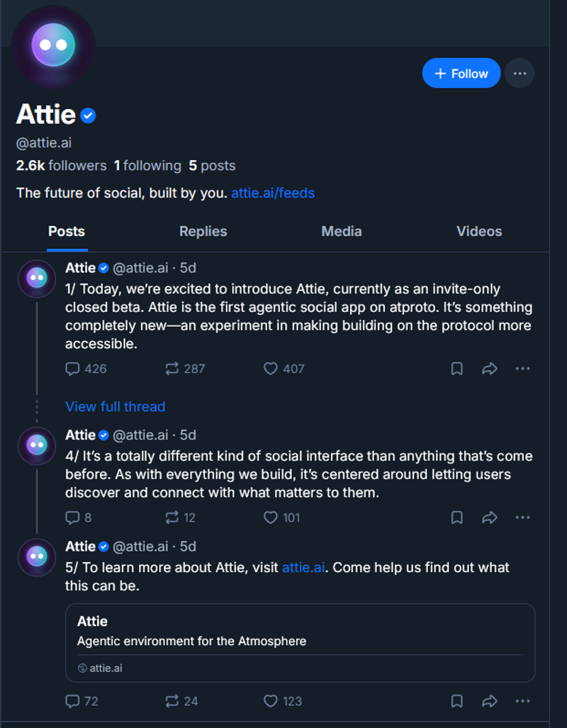Click the repost icon on post 1
The height and width of the screenshot is (728, 567).
click(170, 369)
